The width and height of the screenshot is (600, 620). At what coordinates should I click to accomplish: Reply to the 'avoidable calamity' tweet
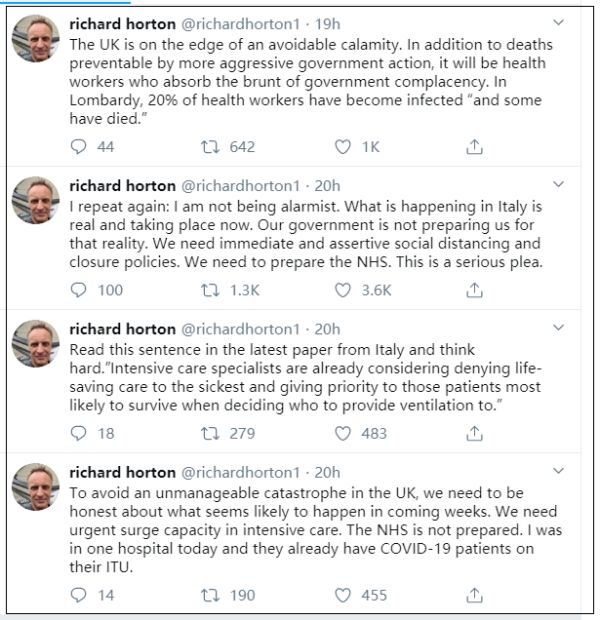(x=80, y=147)
